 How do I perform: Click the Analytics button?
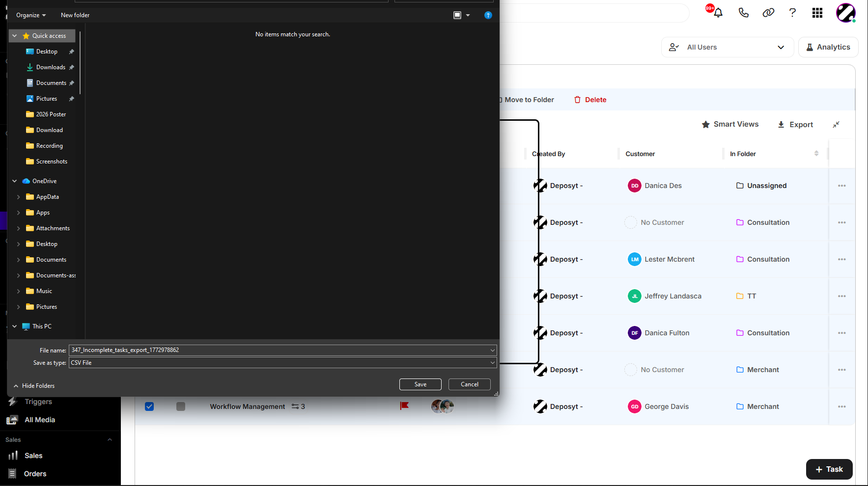tap(828, 47)
